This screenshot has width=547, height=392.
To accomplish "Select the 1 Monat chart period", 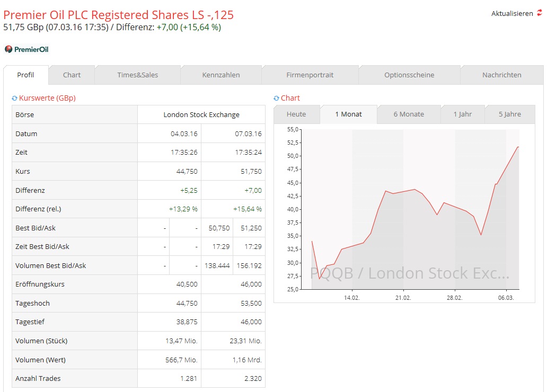I will point(348,114).
